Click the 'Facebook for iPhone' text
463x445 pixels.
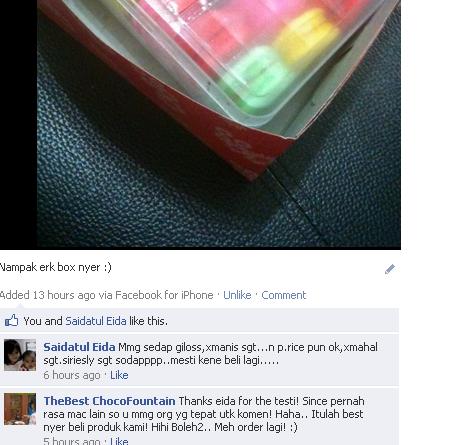164,295
